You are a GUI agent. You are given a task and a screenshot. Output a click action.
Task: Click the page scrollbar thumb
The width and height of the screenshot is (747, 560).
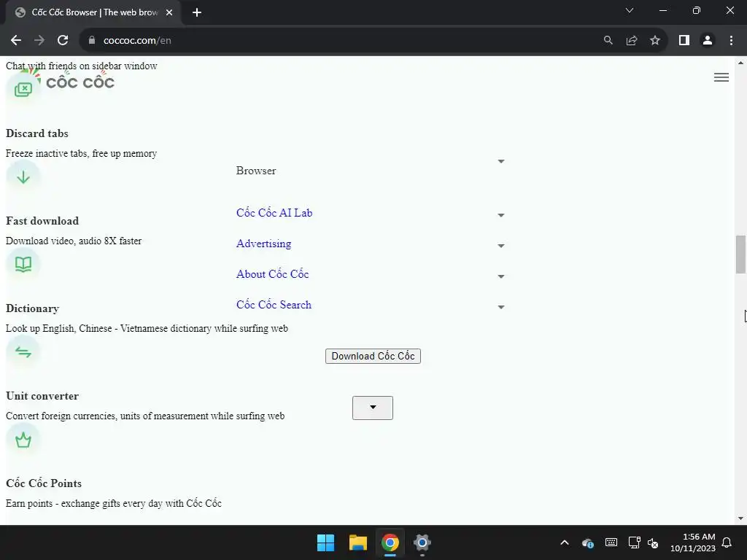[x=740, y=254]
